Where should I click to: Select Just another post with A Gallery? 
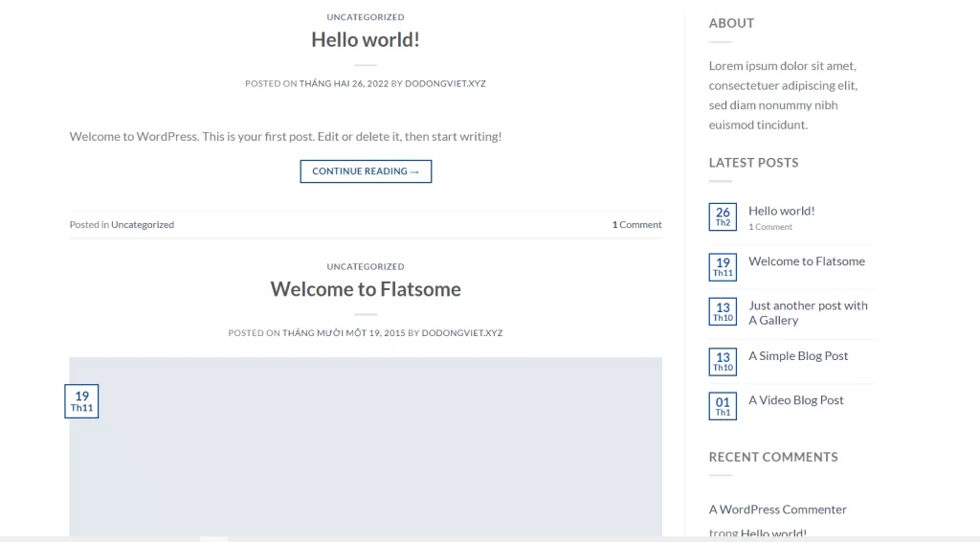[x=807, y=313]
